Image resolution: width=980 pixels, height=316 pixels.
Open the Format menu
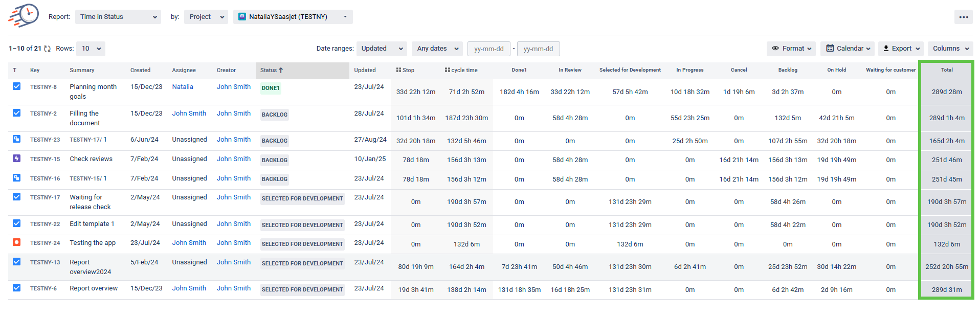click(x=792, y=49)
